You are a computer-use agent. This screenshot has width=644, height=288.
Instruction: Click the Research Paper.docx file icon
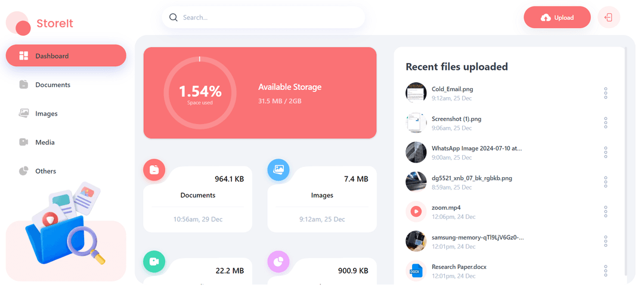click(x=416, y=271)
